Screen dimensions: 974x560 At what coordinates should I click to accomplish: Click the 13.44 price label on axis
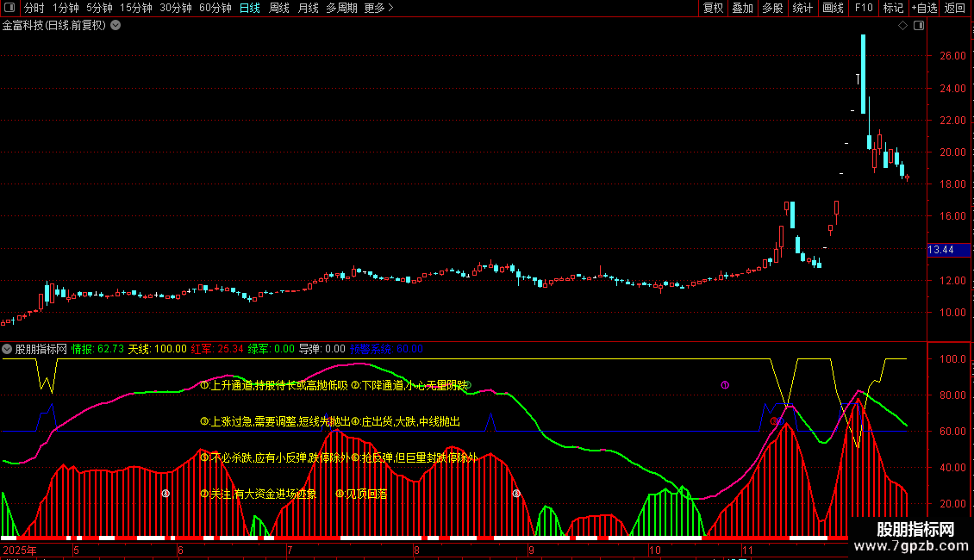click(x=948, y=250)
